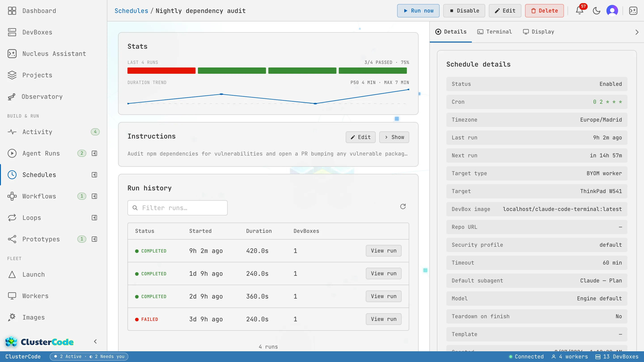Image resolution: width=644 pixels, height=362 pixels.
Task: Select the cron value 0 2 * * *
Action: pyautogui.click(x=607, y=102)
